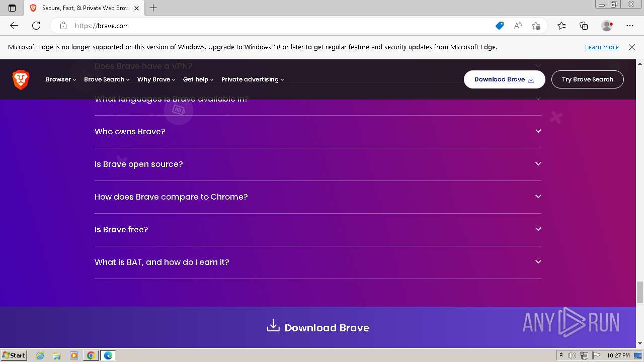Expand the Browser nav menu
This screenshot has height=362, width=644.
pos(61,79)
